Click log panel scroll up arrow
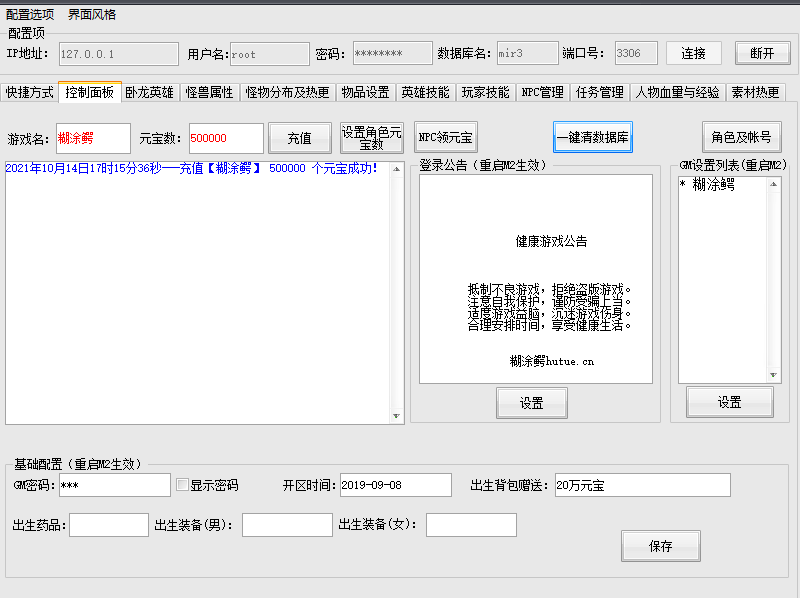 point(396,169)
